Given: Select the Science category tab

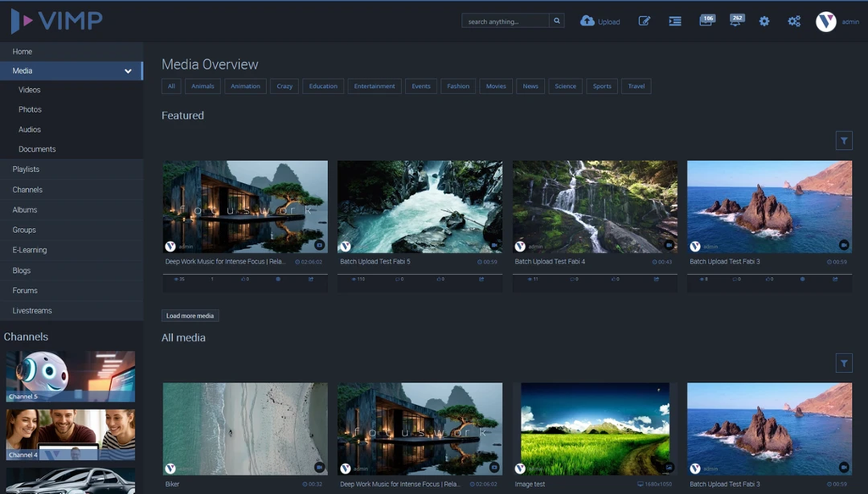Looking at the screenshot, I should [x=565, y=86].
